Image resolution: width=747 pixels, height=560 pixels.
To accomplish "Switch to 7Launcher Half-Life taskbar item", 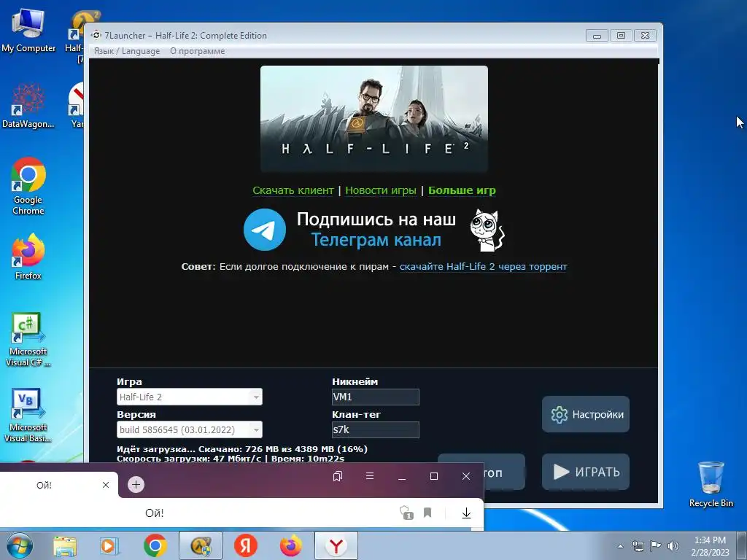I will pos(201,545).
